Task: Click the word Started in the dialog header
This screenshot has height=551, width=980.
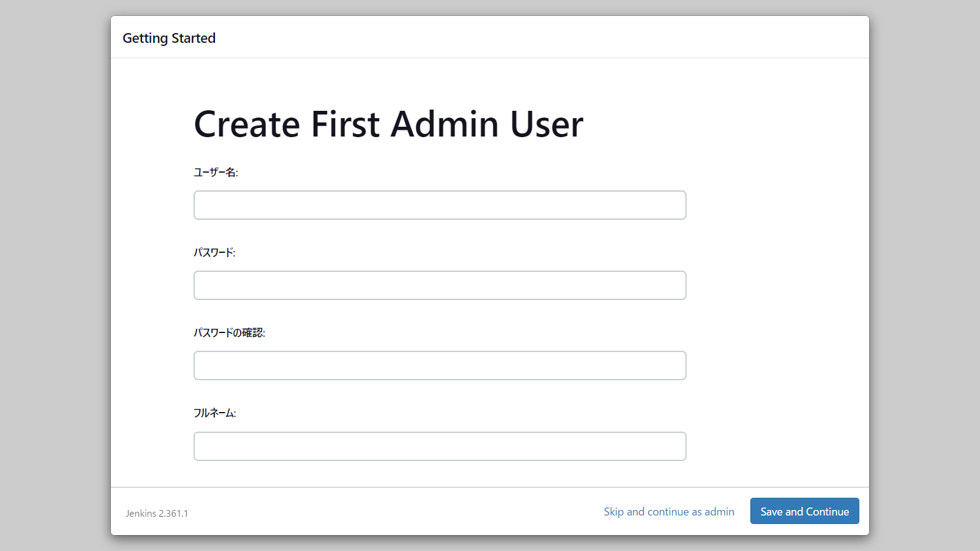Action: [x=194, y=38]
